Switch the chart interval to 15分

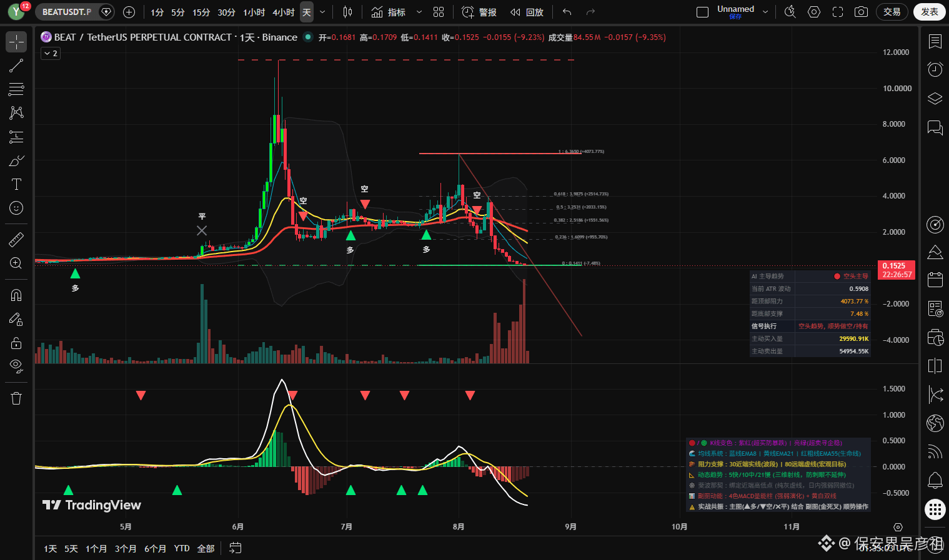pyautogui.click(x=201, y=12)
